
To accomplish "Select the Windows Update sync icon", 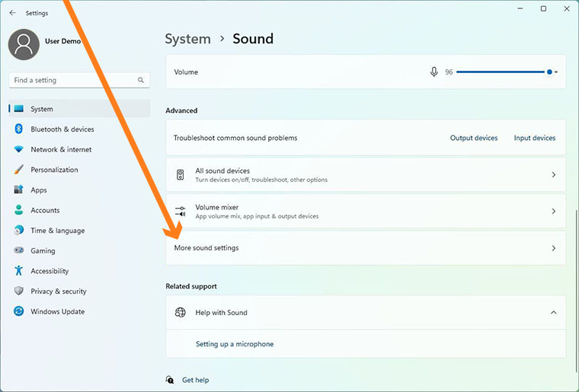I will coord(19,311).
